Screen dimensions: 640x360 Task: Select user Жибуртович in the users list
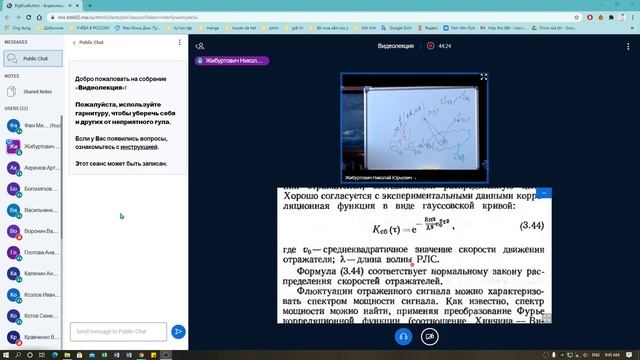click(33, 147)
